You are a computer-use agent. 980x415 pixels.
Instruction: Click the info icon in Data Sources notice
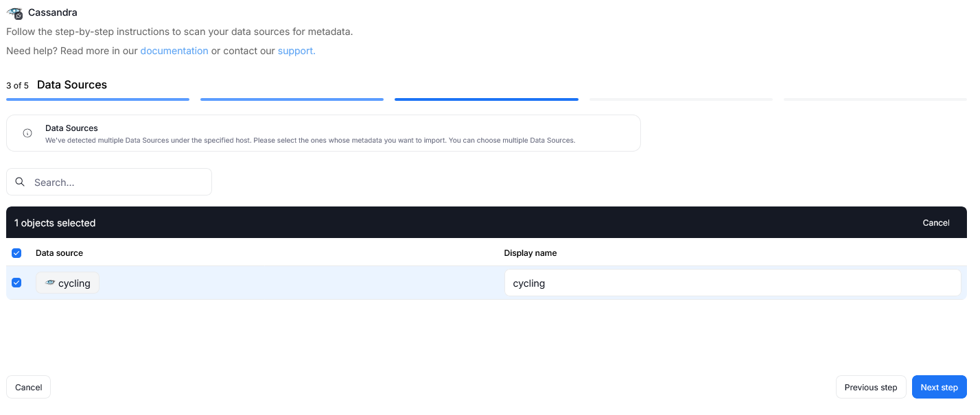pyautogui.click(x=27, y=133)
